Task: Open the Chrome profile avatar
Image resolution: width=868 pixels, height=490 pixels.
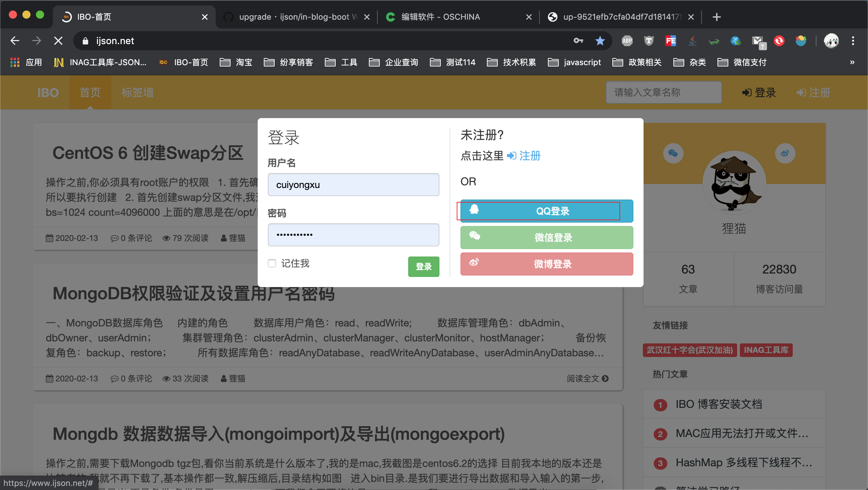Action: click(x=831, y=41)
